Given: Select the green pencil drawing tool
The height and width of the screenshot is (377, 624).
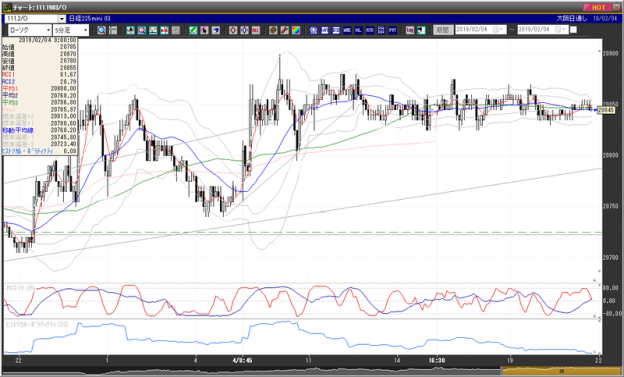Looking at the screenshot, I should (193, 30).
